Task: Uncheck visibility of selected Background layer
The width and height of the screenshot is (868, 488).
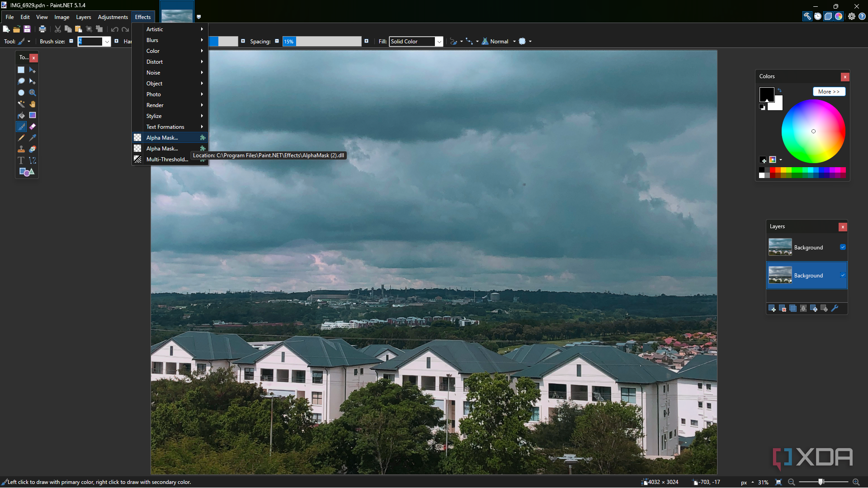Action: [843, 275]
